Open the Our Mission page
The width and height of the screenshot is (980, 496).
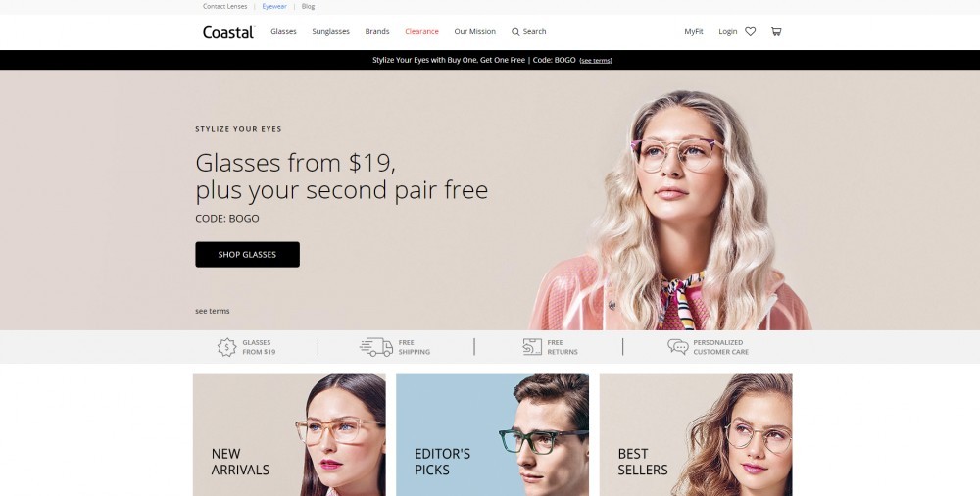474,32
